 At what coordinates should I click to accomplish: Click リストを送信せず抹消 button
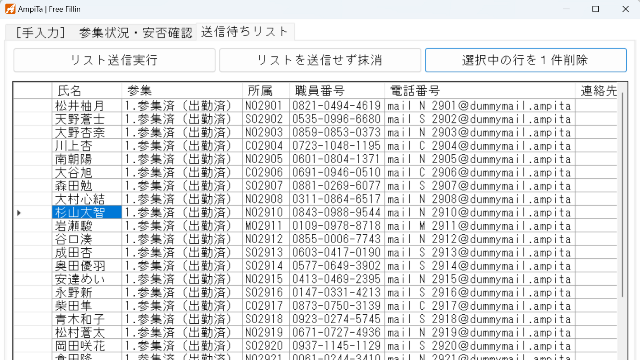point(320,60)
